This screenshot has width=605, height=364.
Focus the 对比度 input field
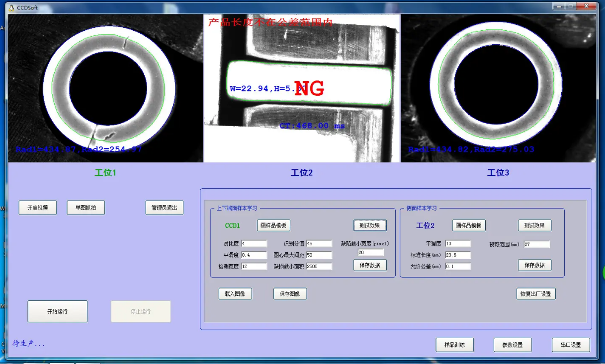254,244
